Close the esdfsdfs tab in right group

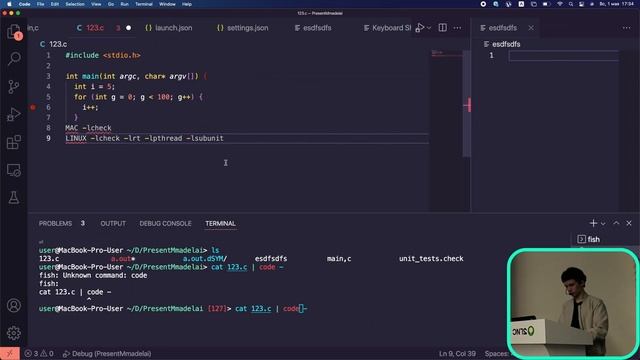point(531,28)
